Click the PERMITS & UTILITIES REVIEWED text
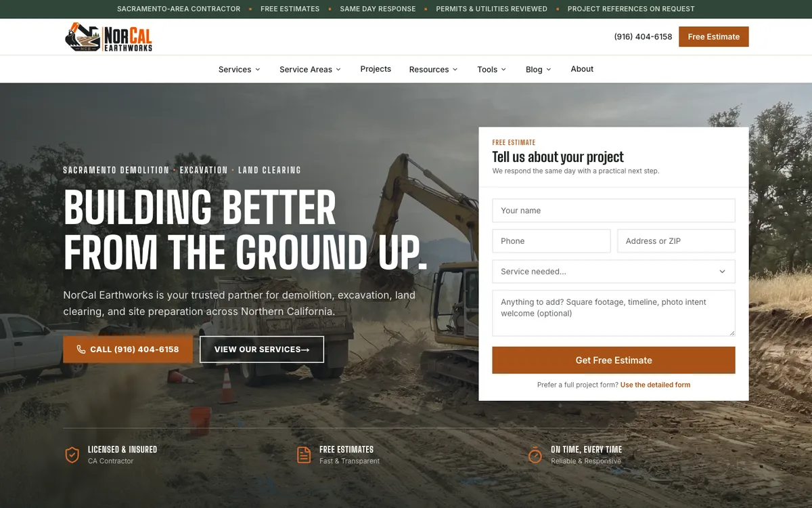812x508 pixels. click(491, 9)
